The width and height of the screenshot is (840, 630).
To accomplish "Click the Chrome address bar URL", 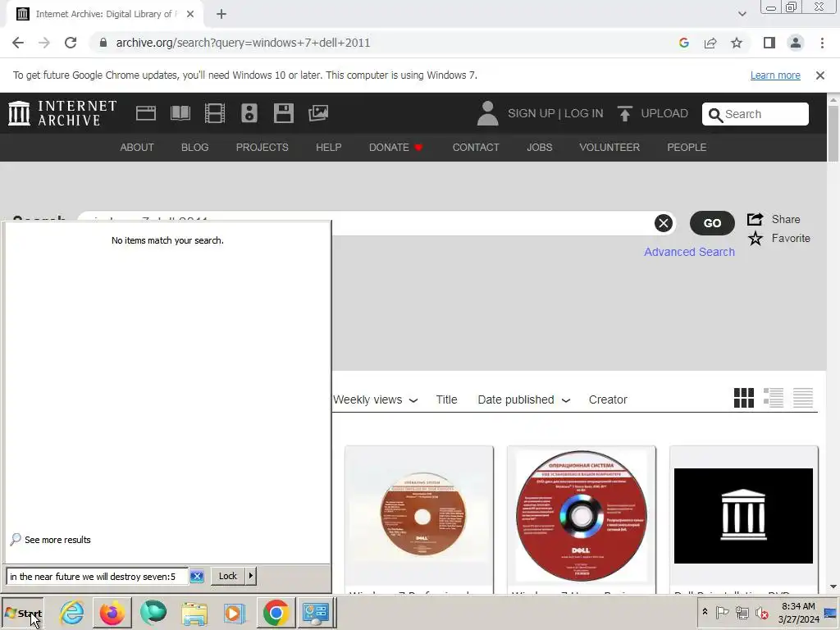I will pyautogui.click(x=243, y=43).
